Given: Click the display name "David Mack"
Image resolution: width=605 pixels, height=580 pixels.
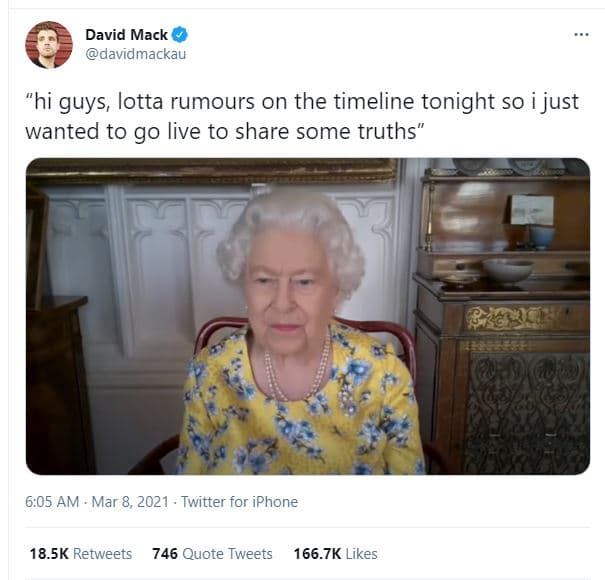Looking at the screenshot, I should [x=126, y=35].
